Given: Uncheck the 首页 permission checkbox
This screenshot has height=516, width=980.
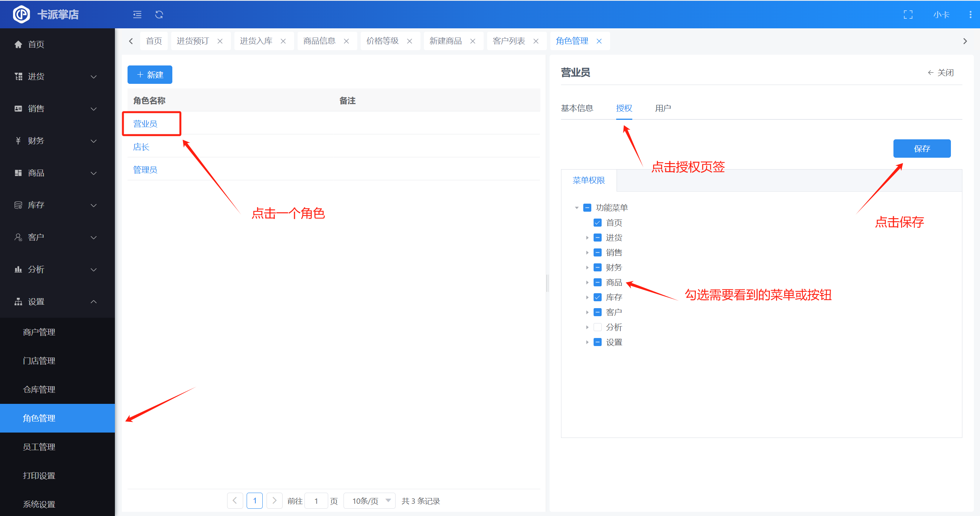Looking at the screenshot, I should coord(597,223).
